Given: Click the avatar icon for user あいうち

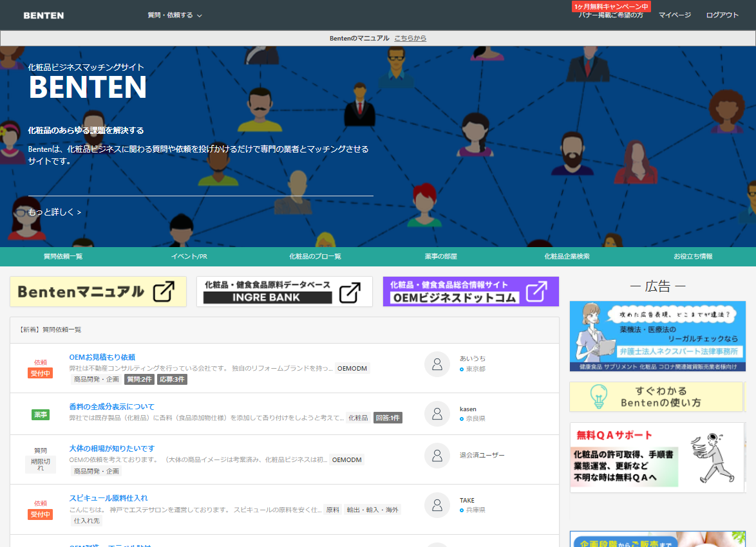Looking at the screenshot, I should coord(437,364).
